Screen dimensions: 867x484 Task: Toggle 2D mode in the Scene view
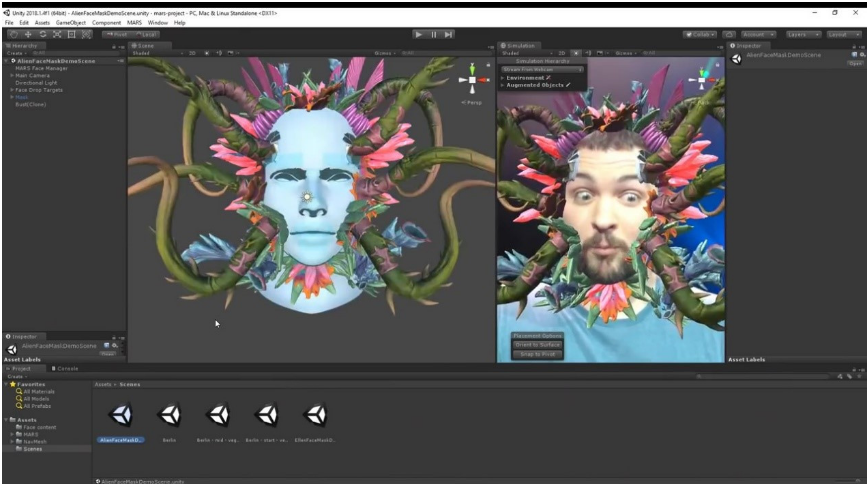191,53
